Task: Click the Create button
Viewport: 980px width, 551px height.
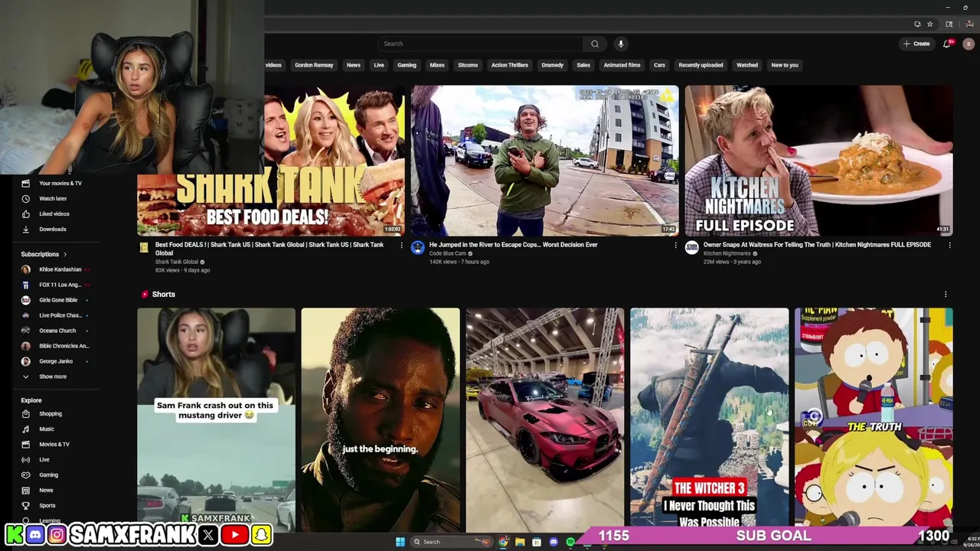Action: (916, 44)
